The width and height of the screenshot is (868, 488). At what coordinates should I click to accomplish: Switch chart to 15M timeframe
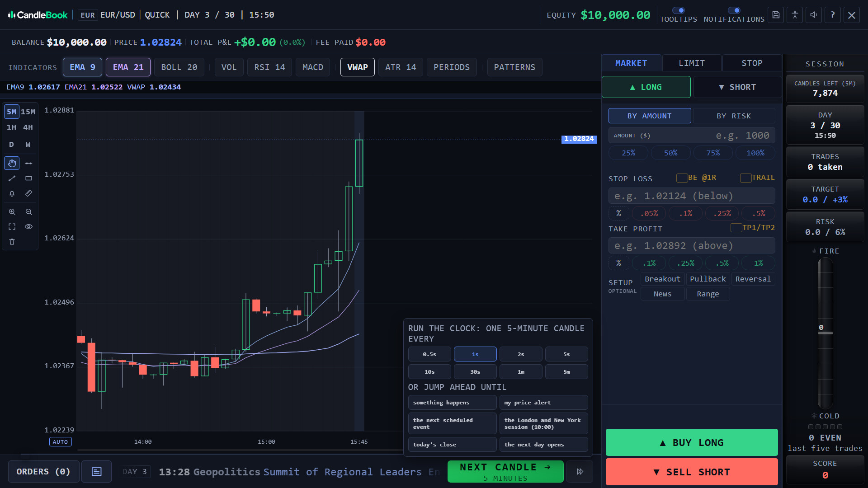coord(28,112)
